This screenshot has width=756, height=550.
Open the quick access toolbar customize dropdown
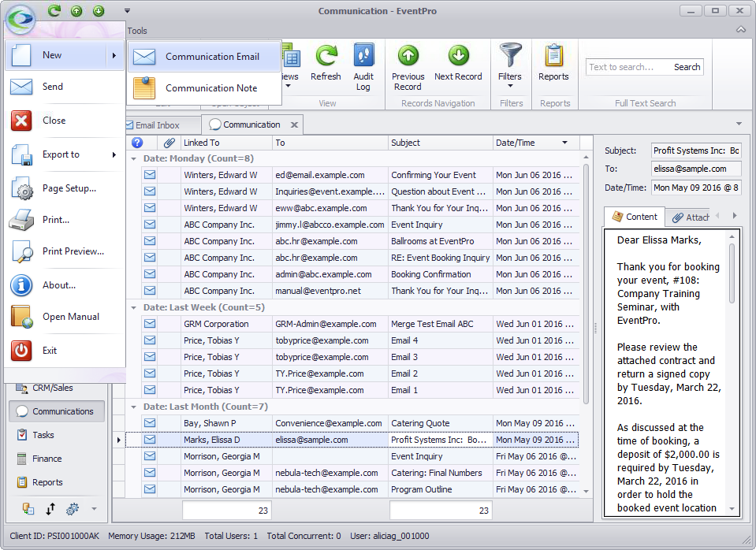[127, 10]
